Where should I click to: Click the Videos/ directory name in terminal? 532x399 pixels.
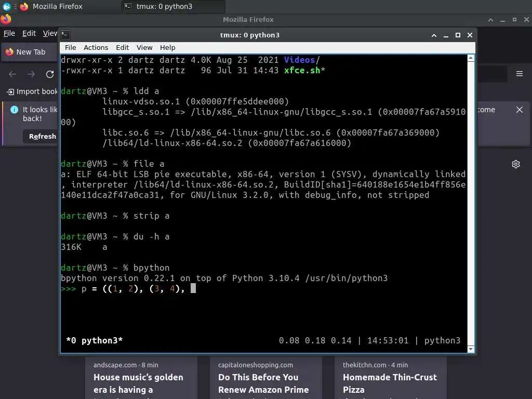[x=302, y=60]
